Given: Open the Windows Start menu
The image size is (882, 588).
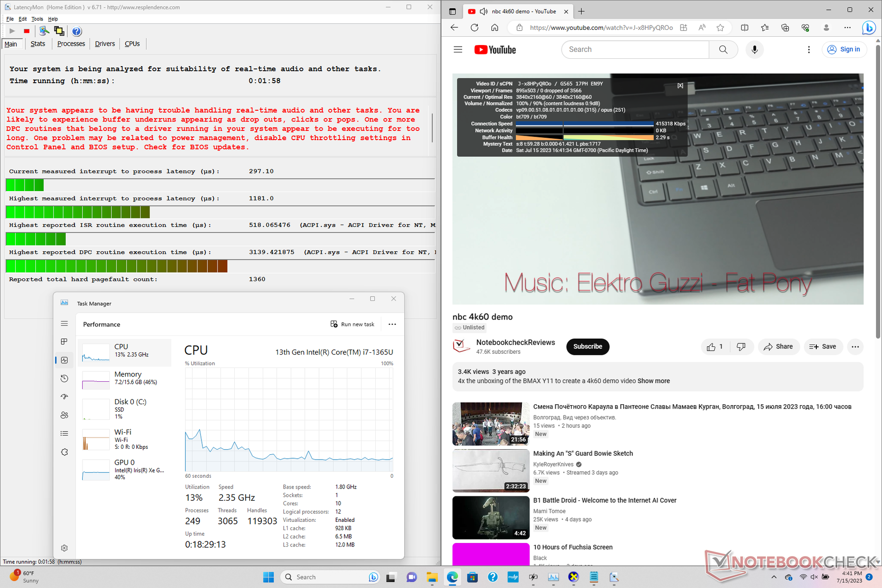Looking at the screenshot, I should pos(269,577).
